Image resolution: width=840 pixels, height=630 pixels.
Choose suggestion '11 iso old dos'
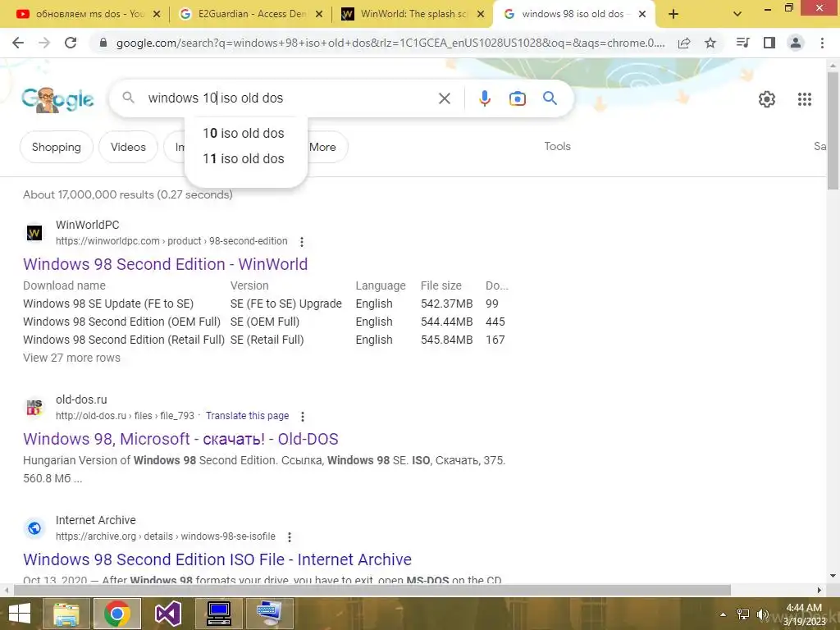coord(244,159)
